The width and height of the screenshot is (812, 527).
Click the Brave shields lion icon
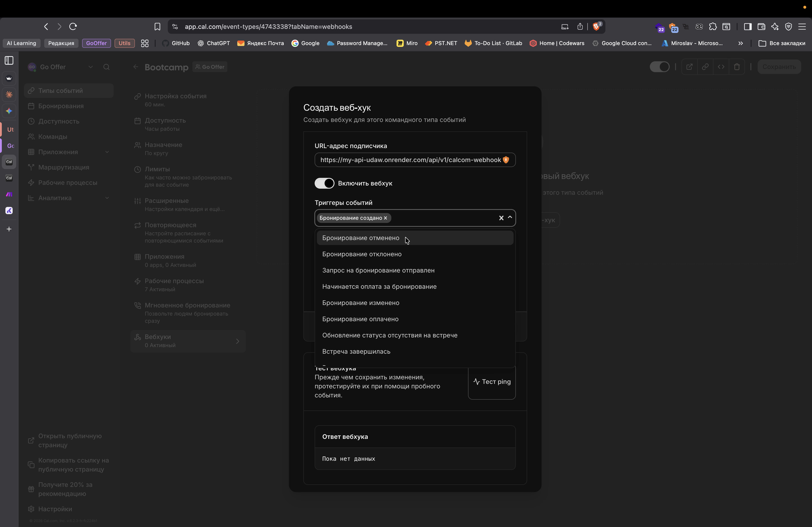pos(596,27)
